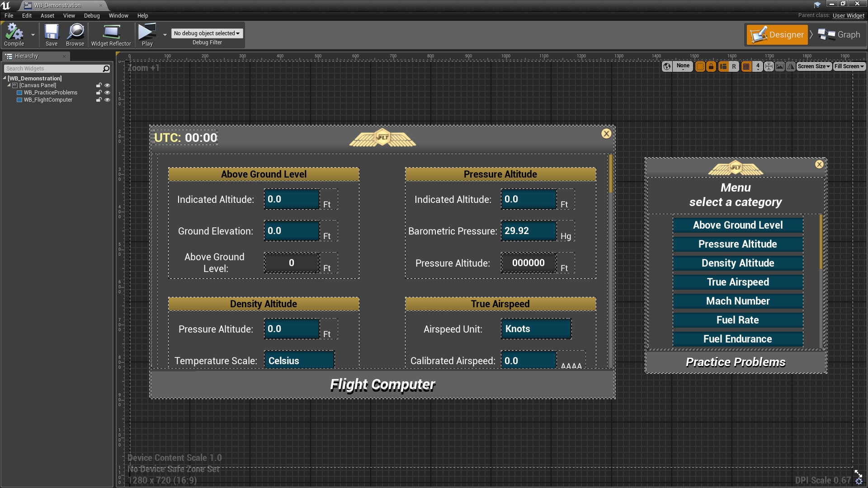Screen dimensions: 868x488
Task: Click the Practice Problems button
Action: [x=735, y=361]
